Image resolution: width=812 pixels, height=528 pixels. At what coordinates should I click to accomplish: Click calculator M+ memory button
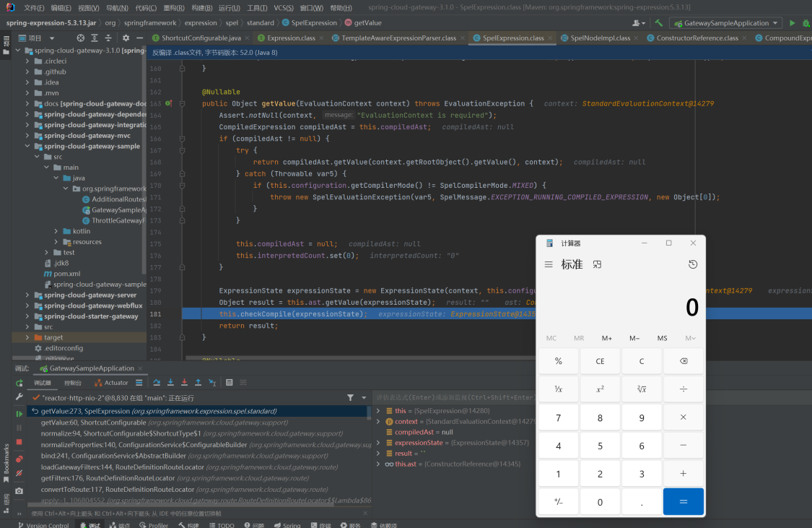coord(606,338)
